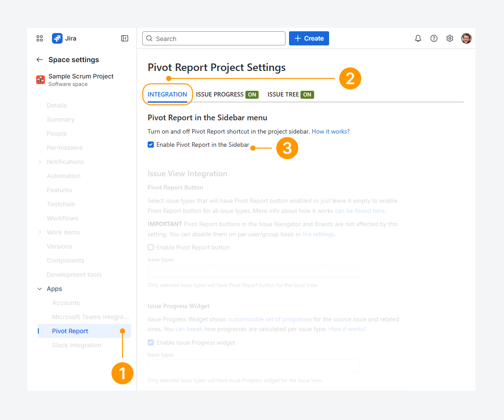Select Pivot Report in sidebar

point(84,331)
